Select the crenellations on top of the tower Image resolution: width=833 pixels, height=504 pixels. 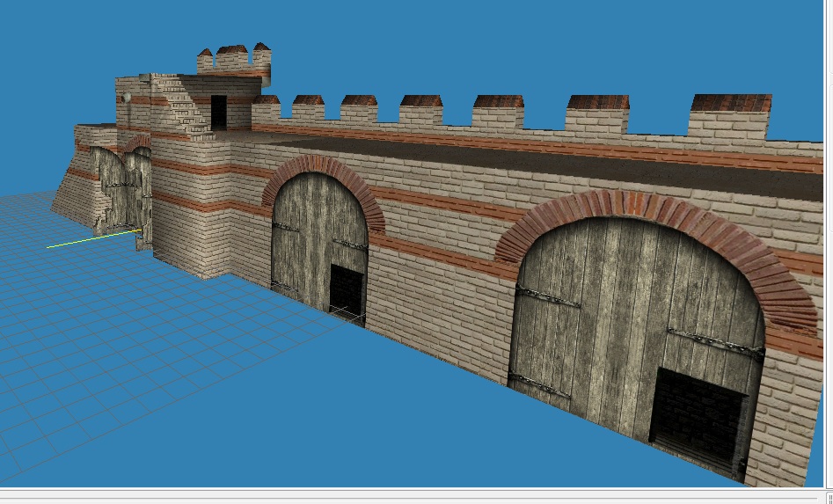[234, 60]
